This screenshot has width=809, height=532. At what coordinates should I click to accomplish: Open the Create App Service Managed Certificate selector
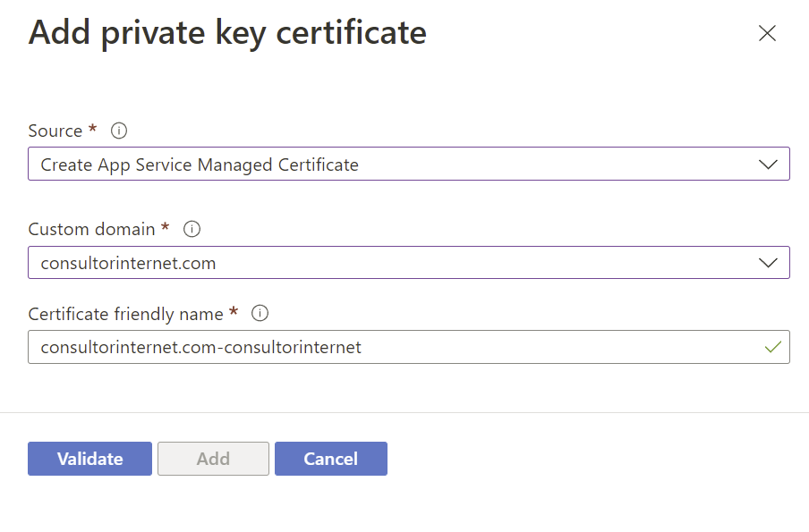point(409,164)
